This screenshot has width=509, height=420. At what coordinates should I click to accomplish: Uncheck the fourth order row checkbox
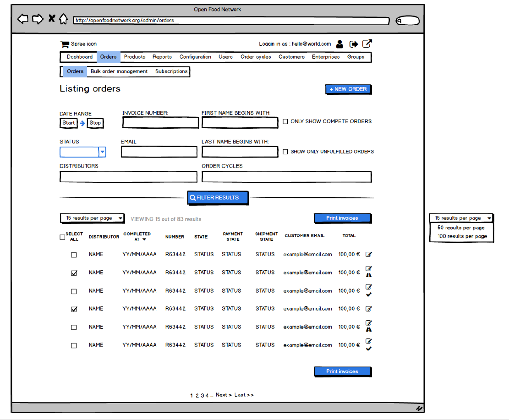click(74, 309)
